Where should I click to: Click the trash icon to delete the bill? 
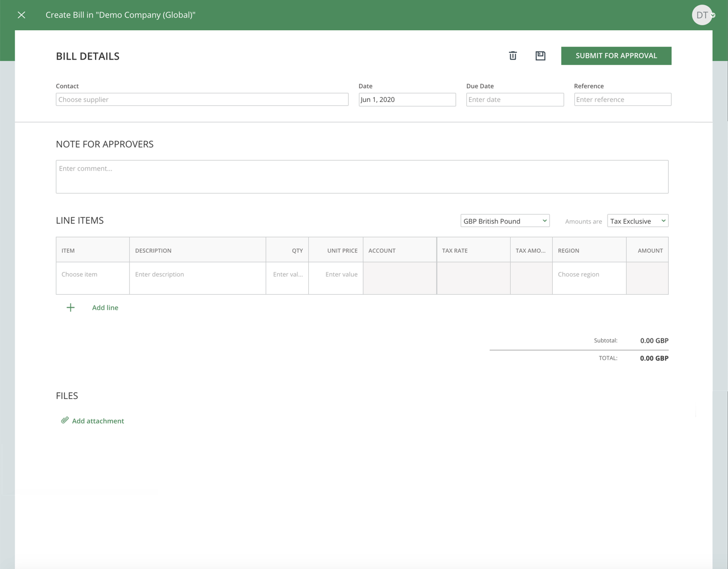[x=512, y=56]
